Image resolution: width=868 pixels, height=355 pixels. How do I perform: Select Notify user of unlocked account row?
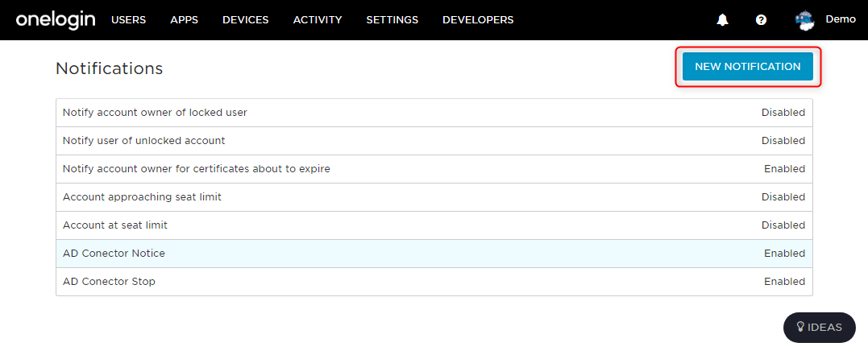434,141
